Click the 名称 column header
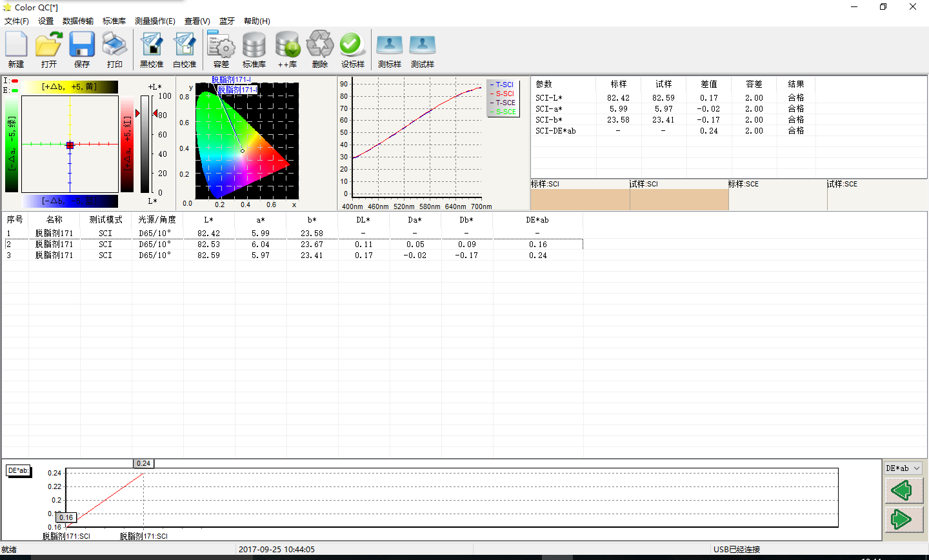This screenshot has width=929, height=560. click(x=54, y=220)
